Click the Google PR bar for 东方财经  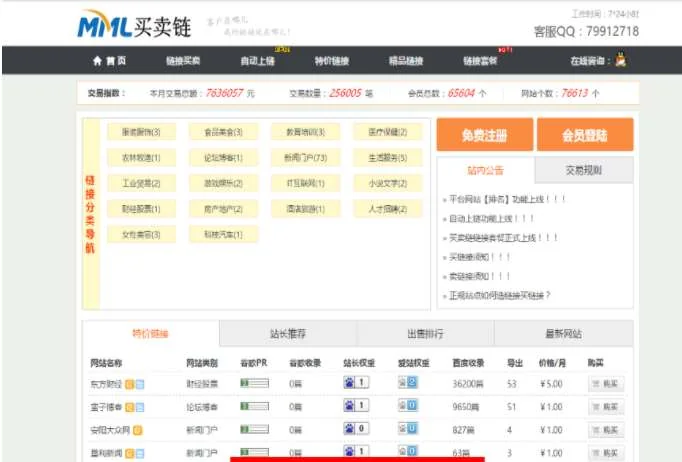(x=254, y=382)
